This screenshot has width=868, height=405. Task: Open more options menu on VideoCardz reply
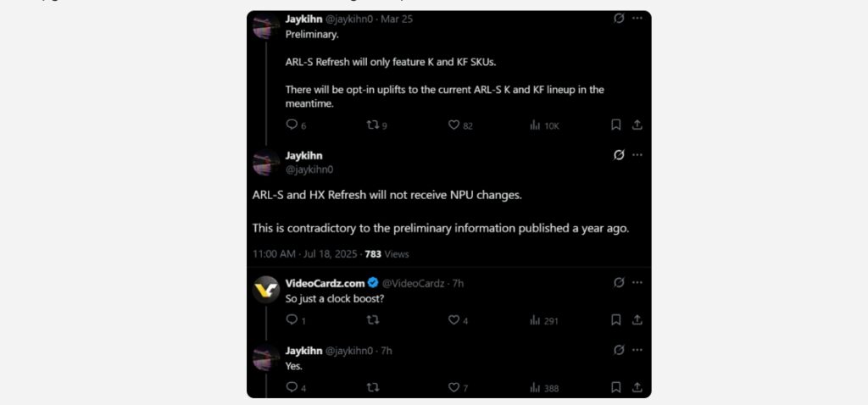tap(637, 283)
